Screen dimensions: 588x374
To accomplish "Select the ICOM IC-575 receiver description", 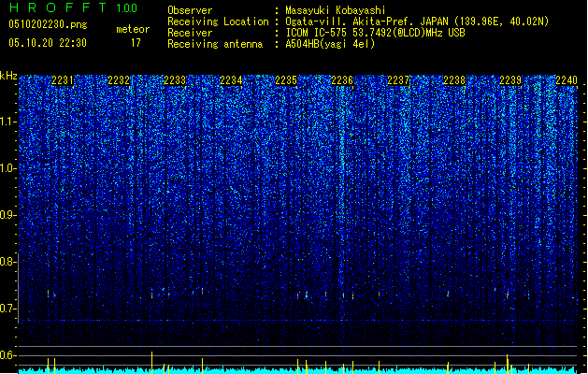I will point(375,33).
